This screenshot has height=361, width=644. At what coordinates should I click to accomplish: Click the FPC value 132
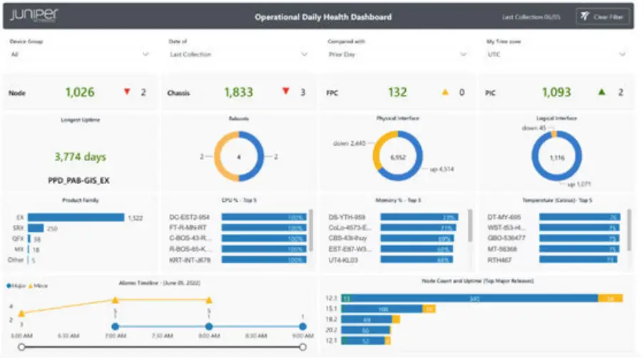(397, 93)
